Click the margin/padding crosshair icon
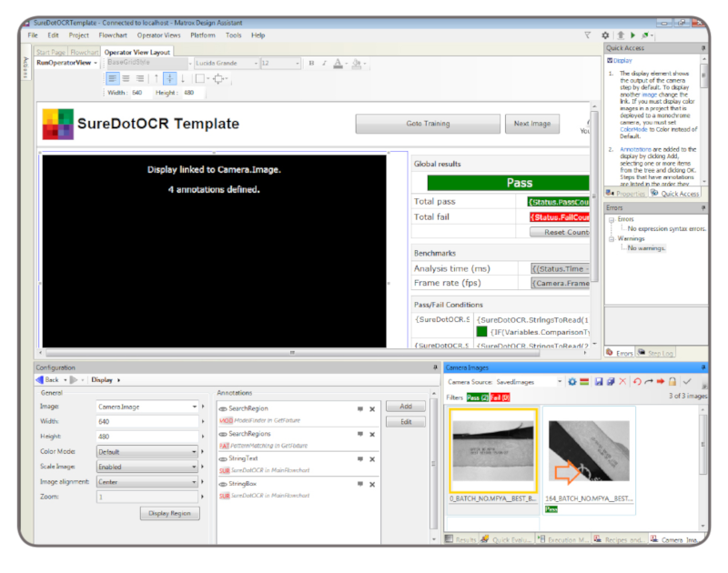Screen dimensions: 728x573 click(x=217, y=78)
